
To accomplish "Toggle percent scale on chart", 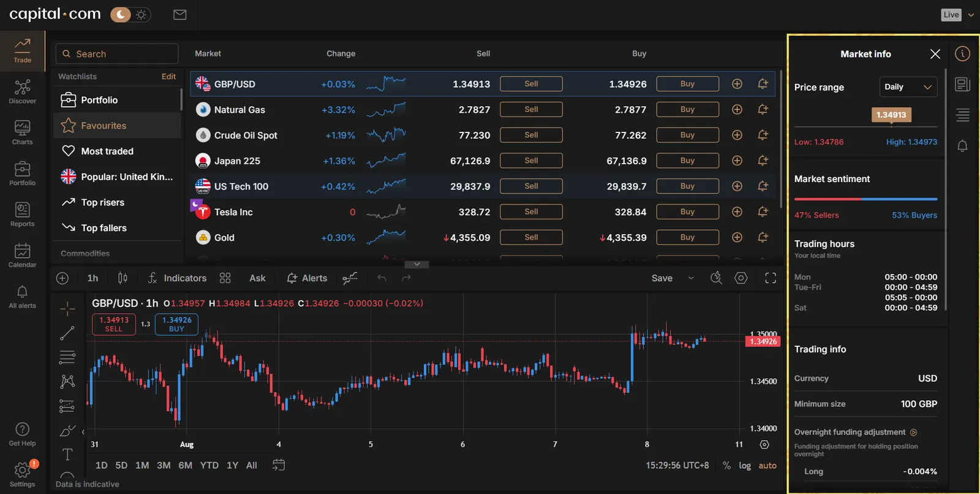I will pyautogui.click(x=726, y=465).
